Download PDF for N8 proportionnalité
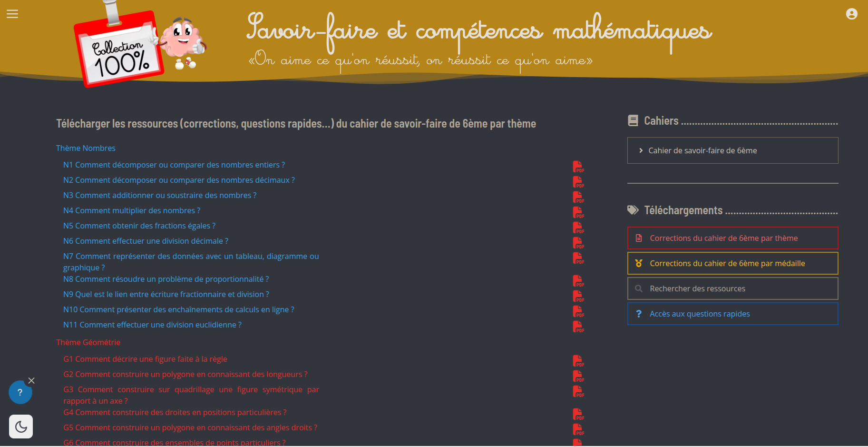Image resolution: width=868 pixels, height=447 pixels. click(578, 281)
